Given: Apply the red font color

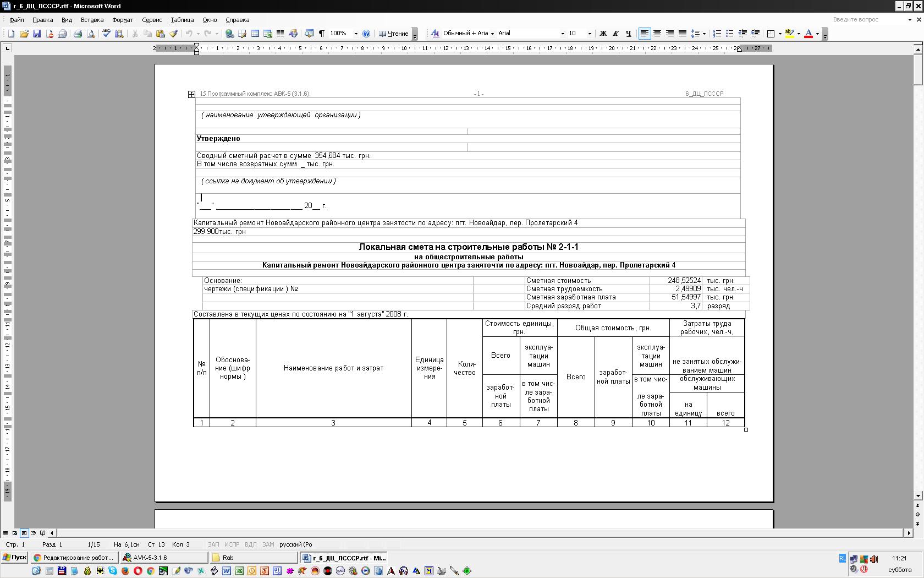Looking at the screenshot, I should tap(809, 34).
